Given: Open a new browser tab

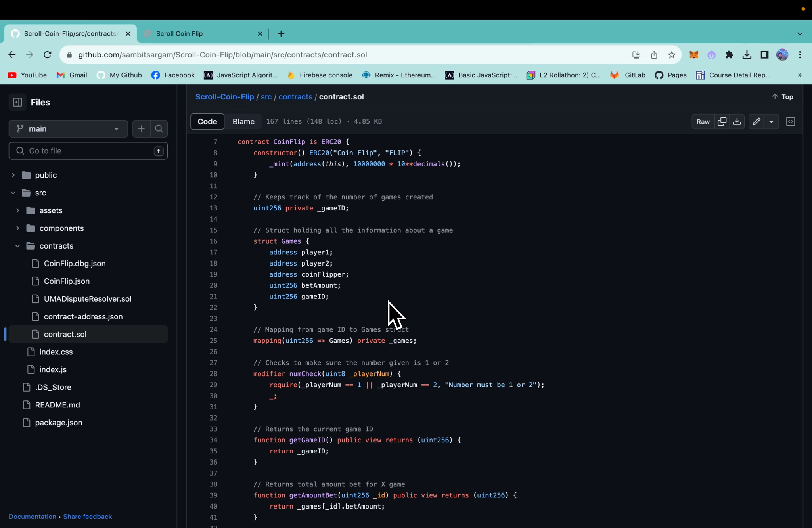Looking at the screenshot, I should [x=281, y=34].
